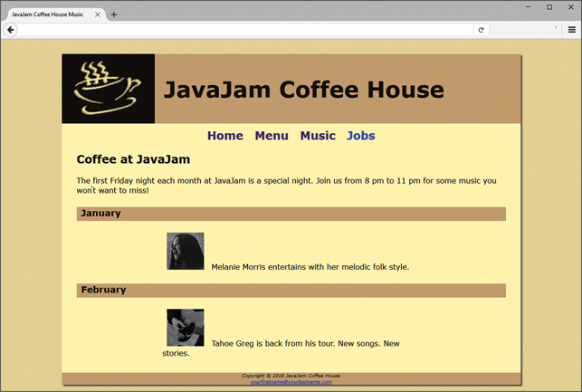This screenshot has width=582, height=392.
Task: Open a new tab with the plus icon
Action: click(x=114, y=14)
